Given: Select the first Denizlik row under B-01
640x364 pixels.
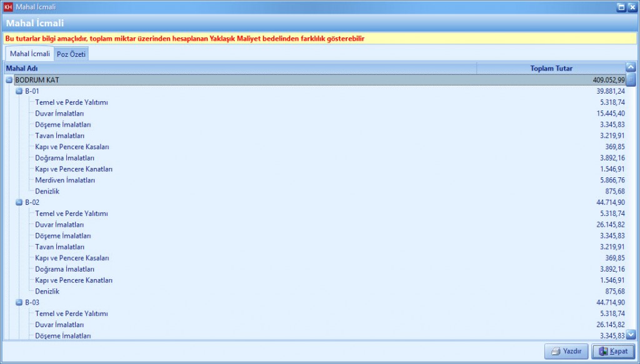Looking at the screenshot, I should point(47,191).
